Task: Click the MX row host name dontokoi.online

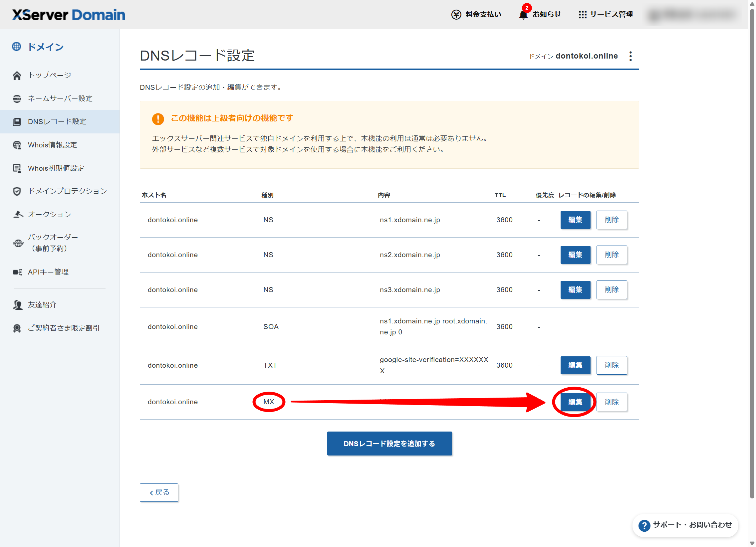Action: [173, 402]
